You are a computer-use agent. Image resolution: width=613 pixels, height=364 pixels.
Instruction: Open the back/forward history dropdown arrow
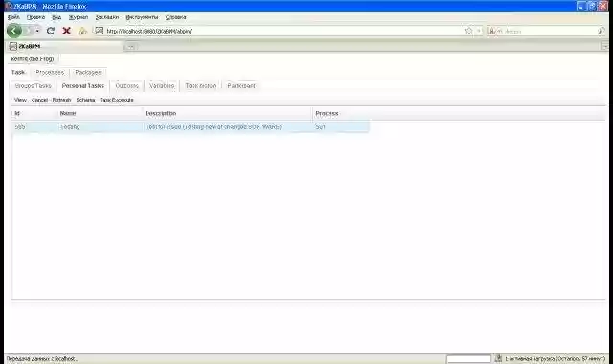tap(37, 31)
